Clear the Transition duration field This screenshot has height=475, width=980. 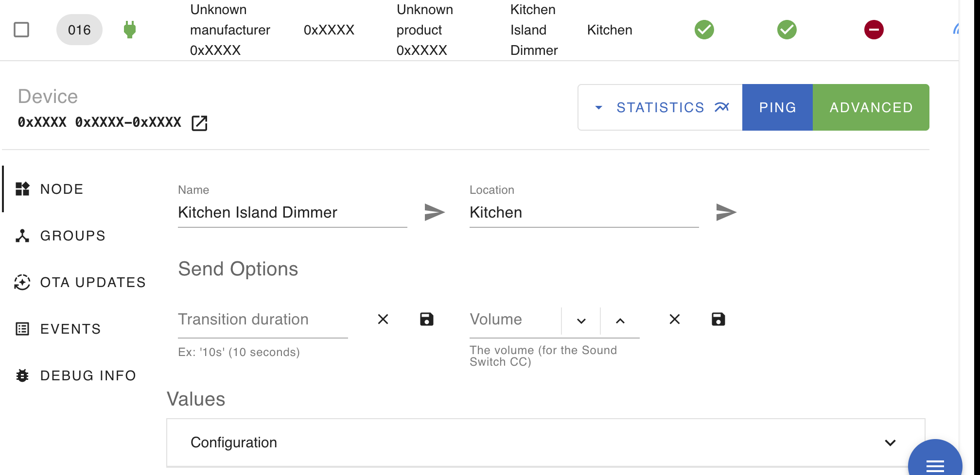[383, 319]
